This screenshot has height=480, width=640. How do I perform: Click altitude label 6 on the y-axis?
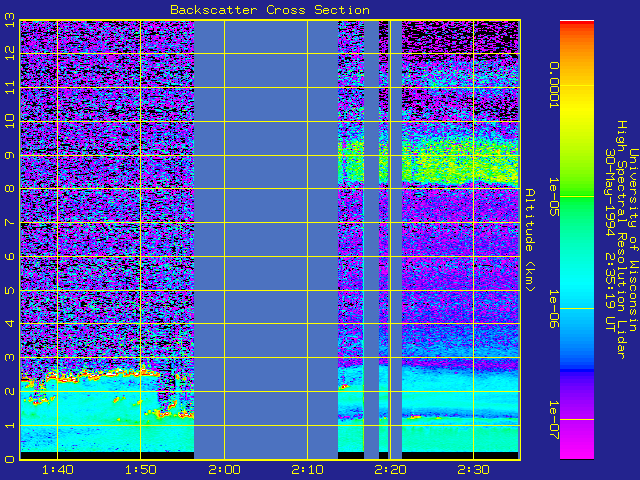tap(10, 256)
